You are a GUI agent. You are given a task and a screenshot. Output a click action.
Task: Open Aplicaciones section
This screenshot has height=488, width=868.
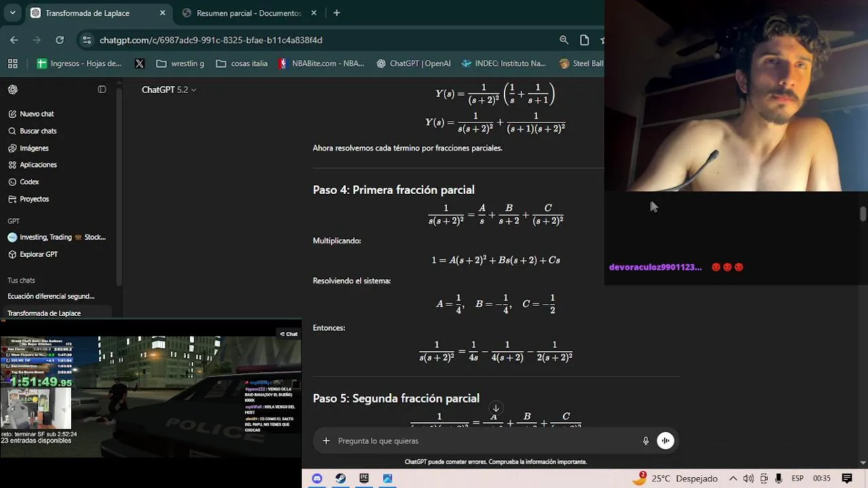pyautogui.click(x=60, y=165)
